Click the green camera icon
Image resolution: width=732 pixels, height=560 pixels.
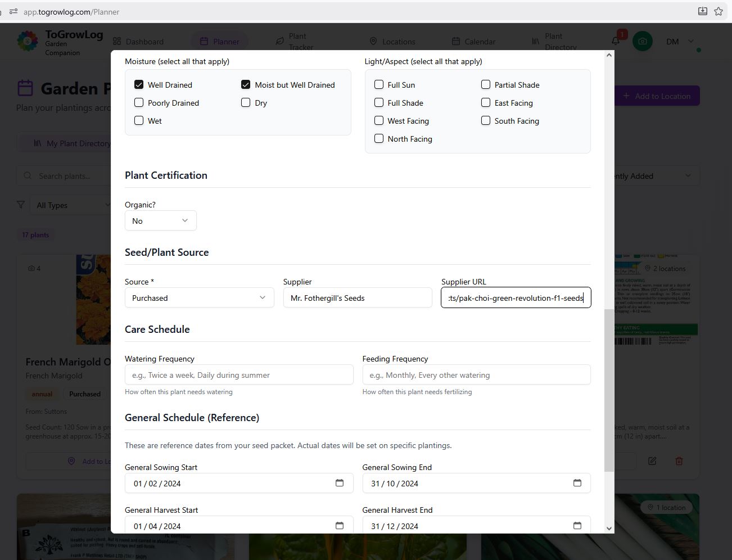click(643, 41)
